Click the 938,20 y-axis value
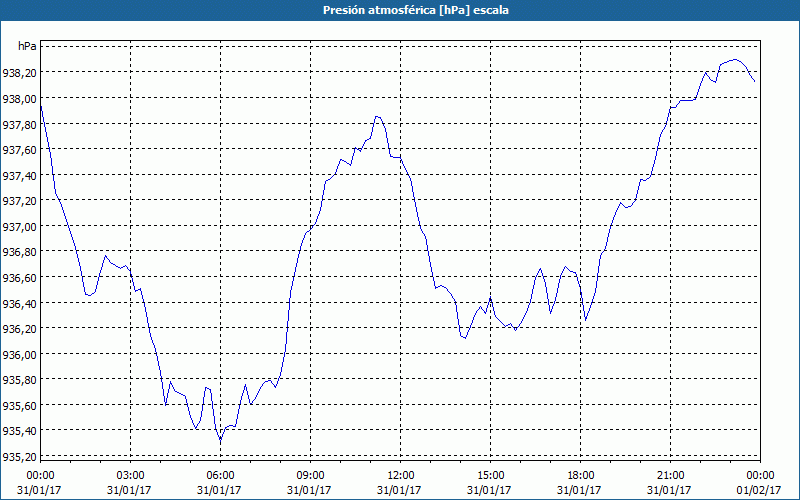Image resolution: width=800 pixels, height=500 pixels. (x=19, y=73)
